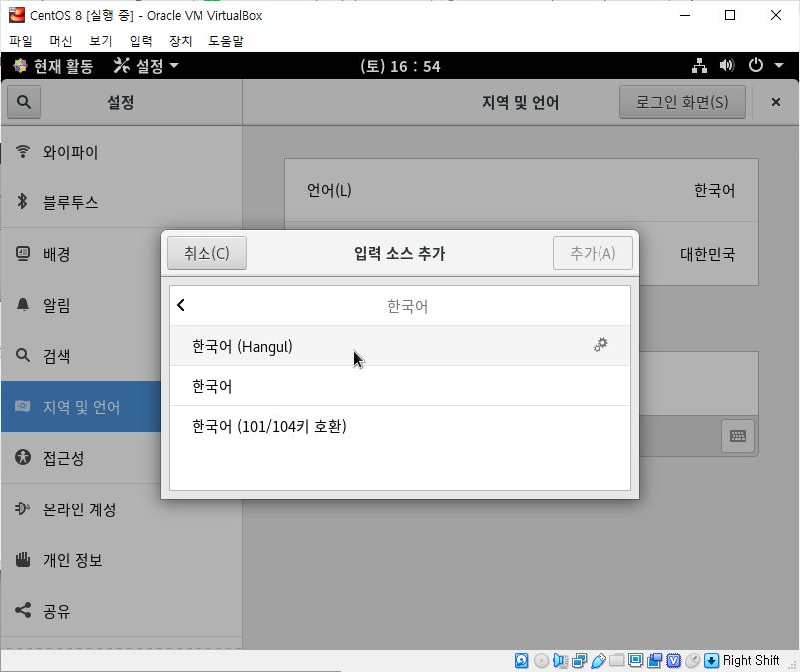Open the Privacy (개인 정보) panel
The height and width of the screenshot is (672, 800).
122,559
